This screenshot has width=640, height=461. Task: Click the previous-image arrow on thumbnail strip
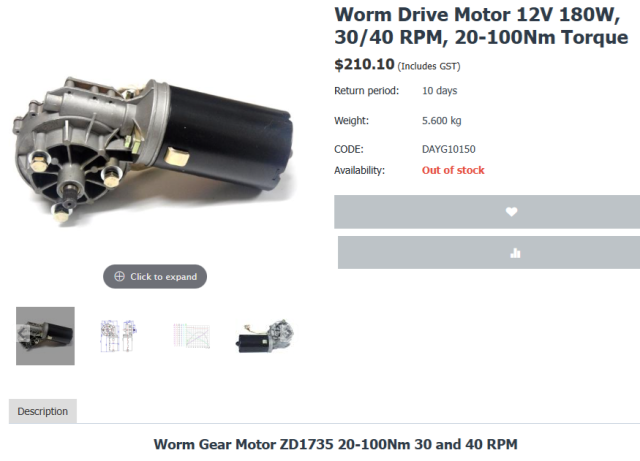22,334
